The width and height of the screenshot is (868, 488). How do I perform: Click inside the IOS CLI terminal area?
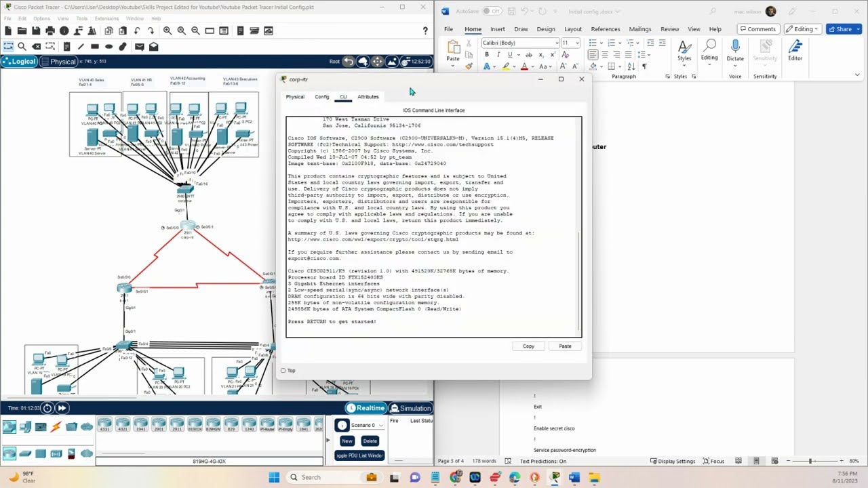tap(433, 226)
